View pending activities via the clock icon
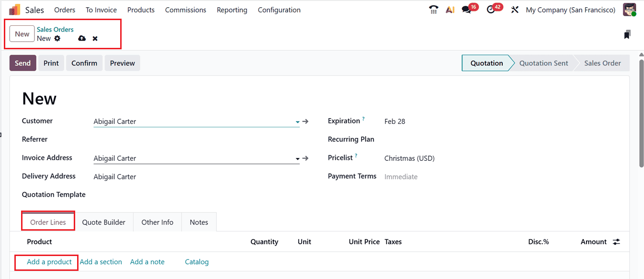 click(x=490, y=9)
